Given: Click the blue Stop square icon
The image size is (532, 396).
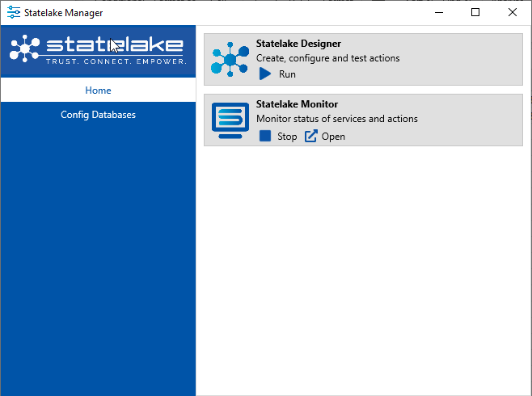Looking at the screenshot, I should coord(265,136).
